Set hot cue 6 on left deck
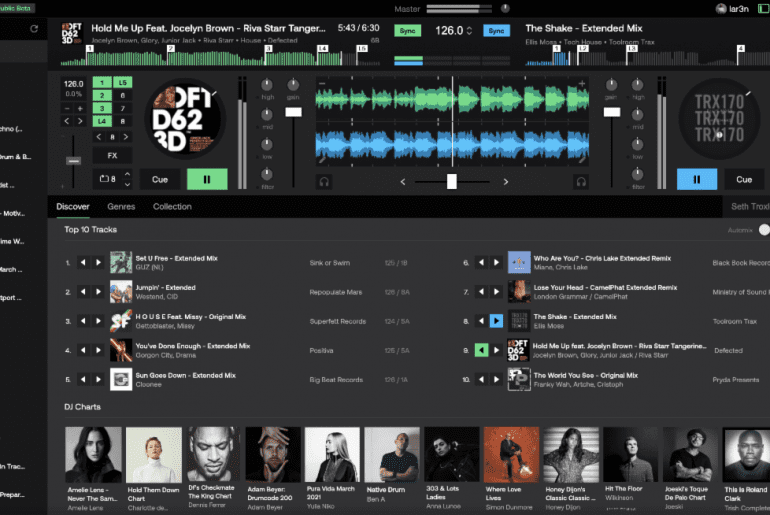The height and width of the screenshot is (515, 770). (x=123, y=95)
